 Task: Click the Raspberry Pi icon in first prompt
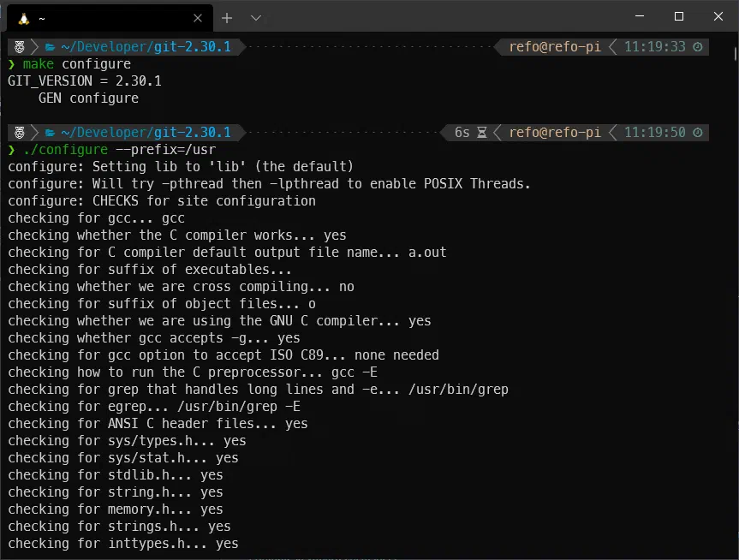(19, 47)
